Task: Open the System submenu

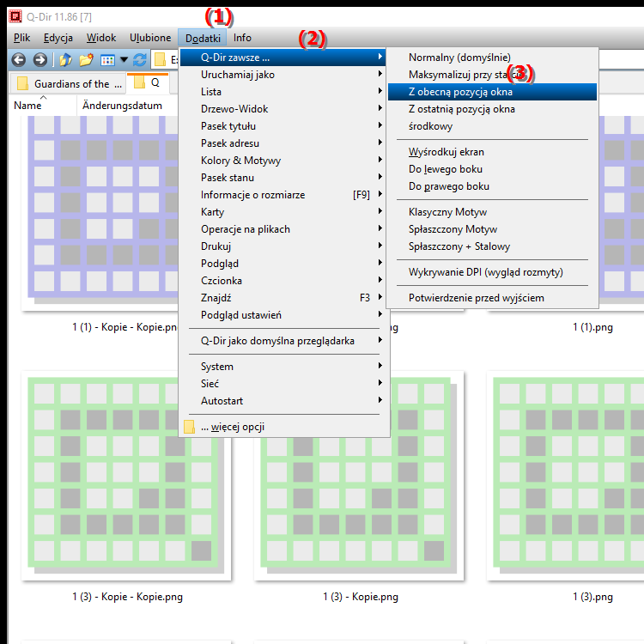Action: tap(283, 367)
